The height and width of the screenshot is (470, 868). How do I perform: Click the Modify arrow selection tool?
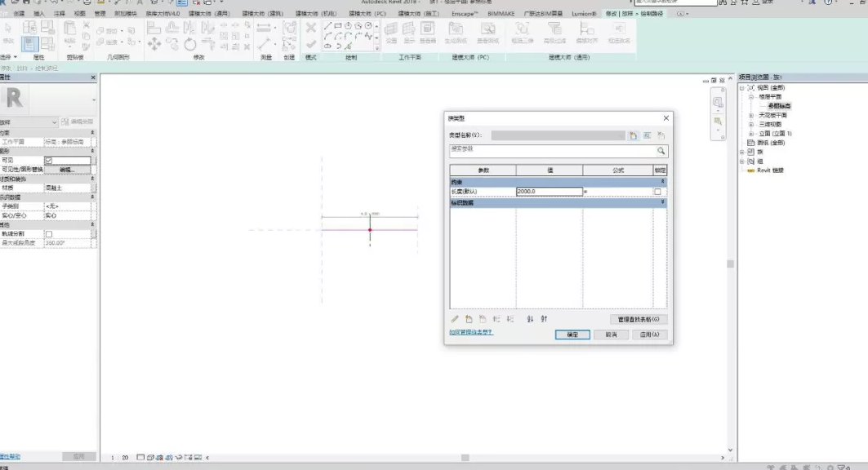pos(8,28)
